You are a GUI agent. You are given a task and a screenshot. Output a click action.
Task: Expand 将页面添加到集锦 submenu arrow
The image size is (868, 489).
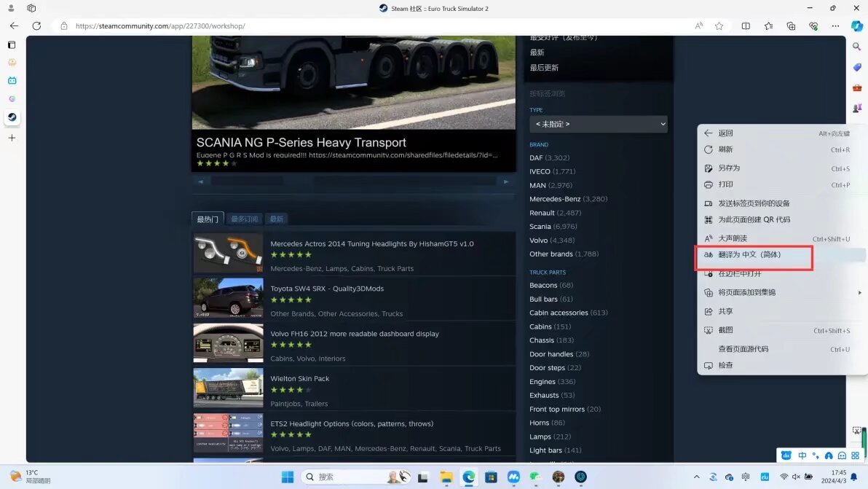tap(859, 292)
